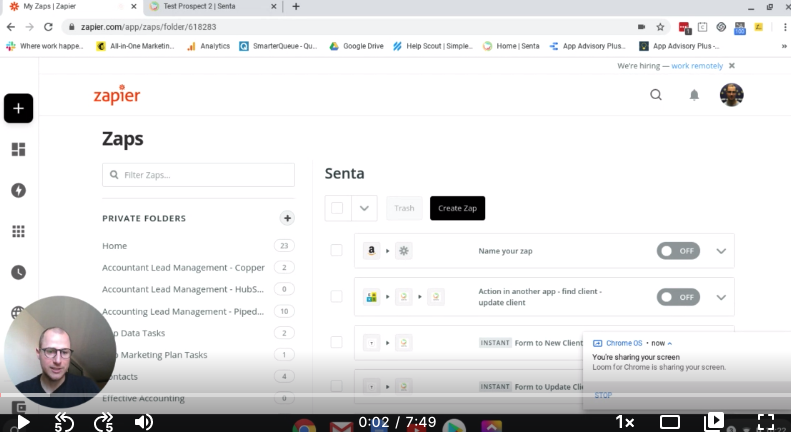Screen dimensions: 791x432
Task: Bookmark page with the star icon
Action: (660, 27)
